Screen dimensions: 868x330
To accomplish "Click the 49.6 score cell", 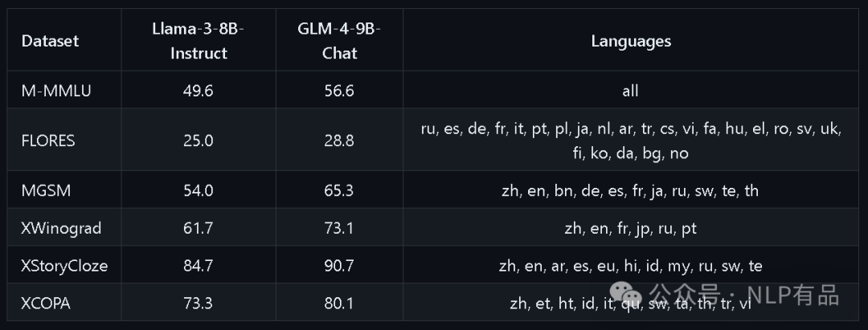I will coord(198,91).
